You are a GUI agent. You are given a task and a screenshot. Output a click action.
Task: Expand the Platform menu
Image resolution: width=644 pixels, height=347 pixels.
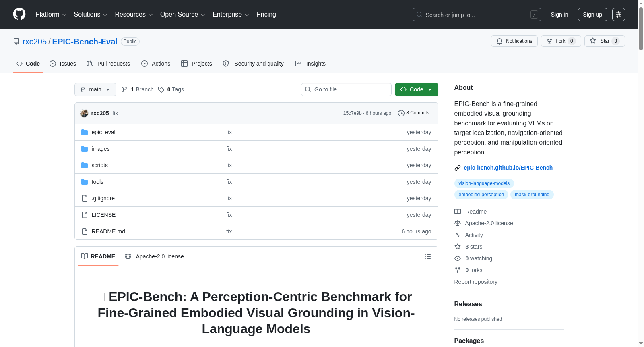pos(51,15)
